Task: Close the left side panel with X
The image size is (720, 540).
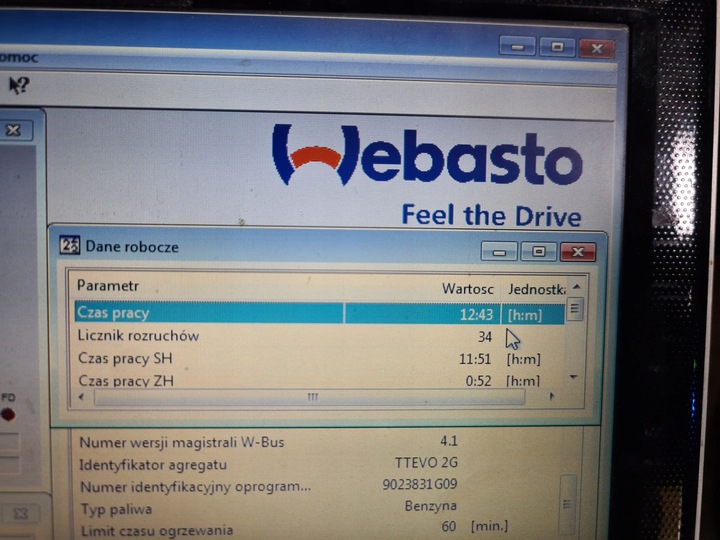Action: 15,130
